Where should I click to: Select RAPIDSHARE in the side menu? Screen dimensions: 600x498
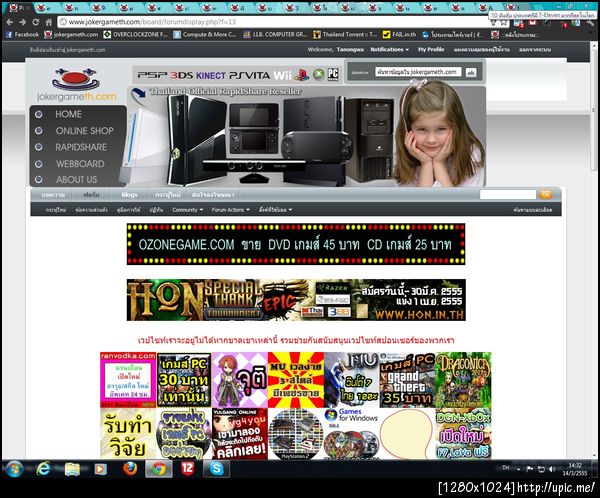(x=81, y=147)
